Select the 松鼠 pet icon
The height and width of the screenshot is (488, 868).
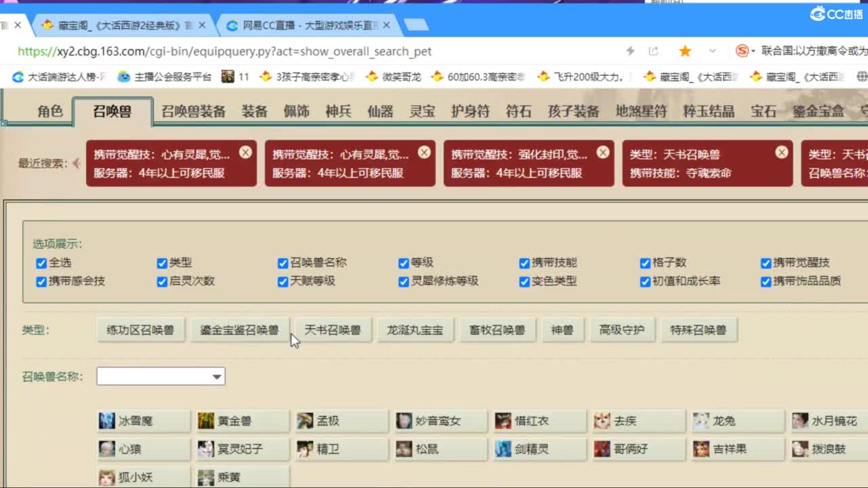[403, 449]
